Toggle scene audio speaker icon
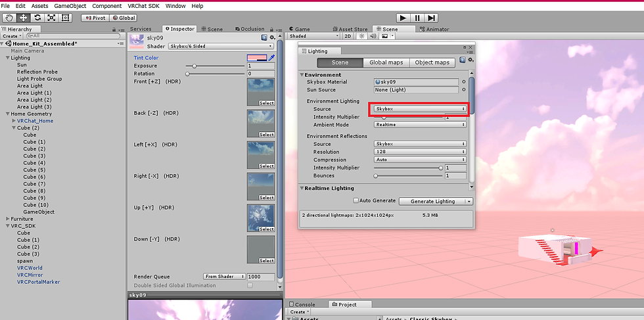Viewport: 644px width, 320px height. 373,36
